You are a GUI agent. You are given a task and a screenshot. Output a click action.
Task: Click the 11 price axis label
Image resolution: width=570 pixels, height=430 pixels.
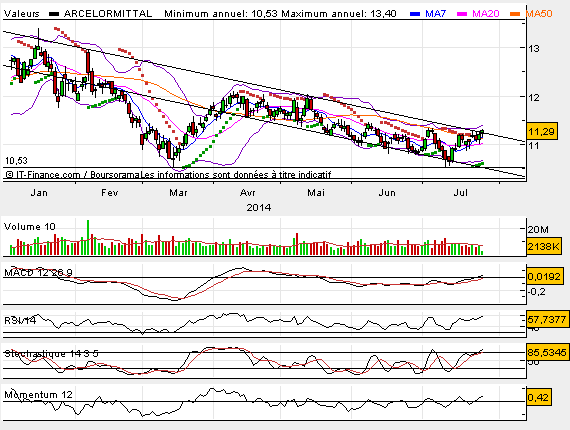(x=534, y=145)
